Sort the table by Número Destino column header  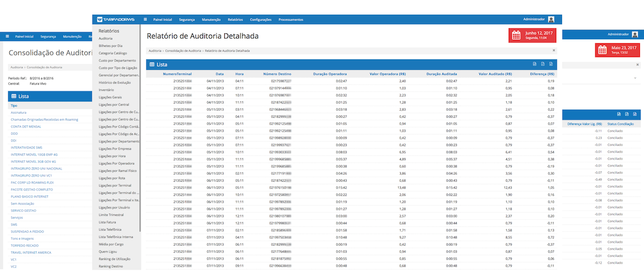click(x=276, y=74)
